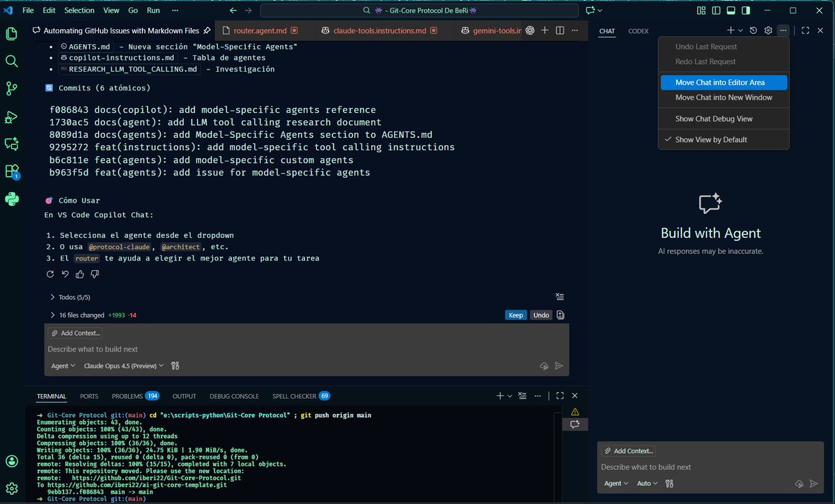
Task: Open the PROBLEMS panel tab
Action: [134, 396]
